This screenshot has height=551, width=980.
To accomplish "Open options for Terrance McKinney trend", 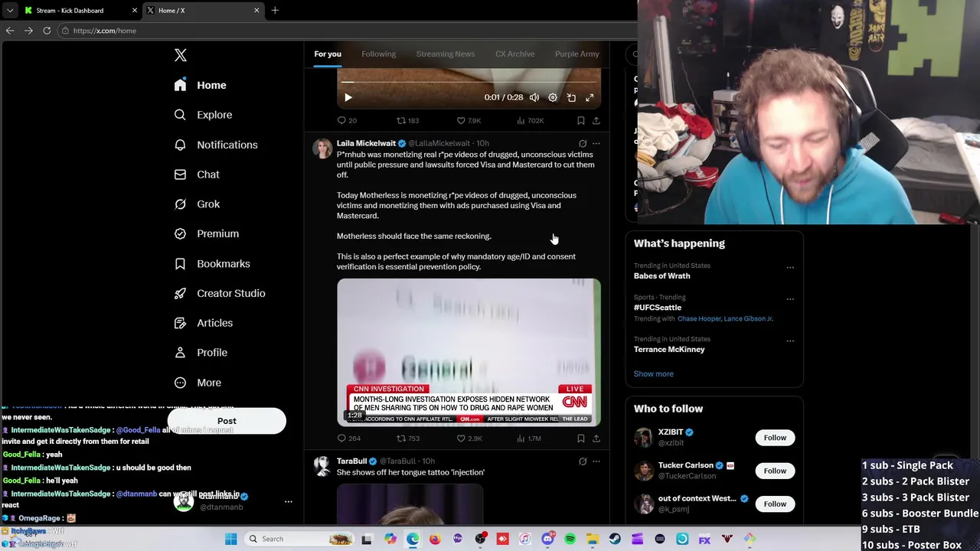I will tap(790, 341).
